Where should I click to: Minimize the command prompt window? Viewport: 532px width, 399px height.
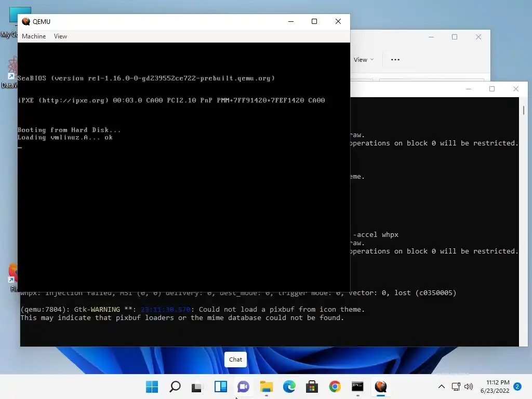pos(469,89)
